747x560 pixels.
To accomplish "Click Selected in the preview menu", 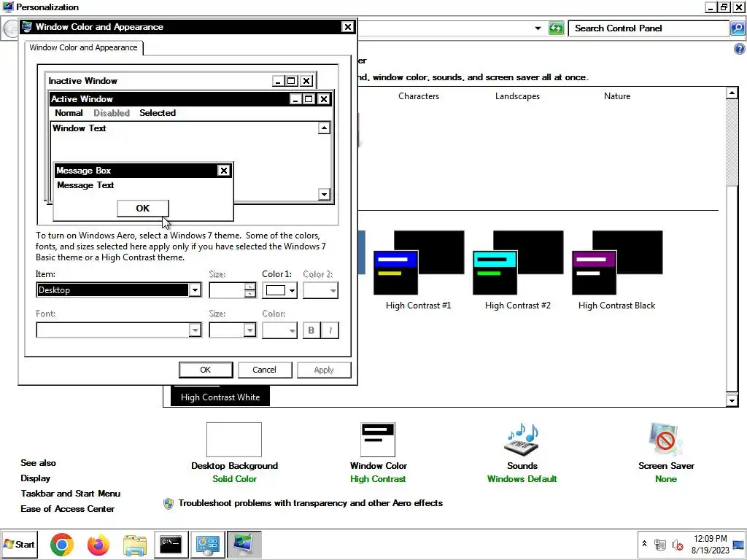I will (158, 113).
